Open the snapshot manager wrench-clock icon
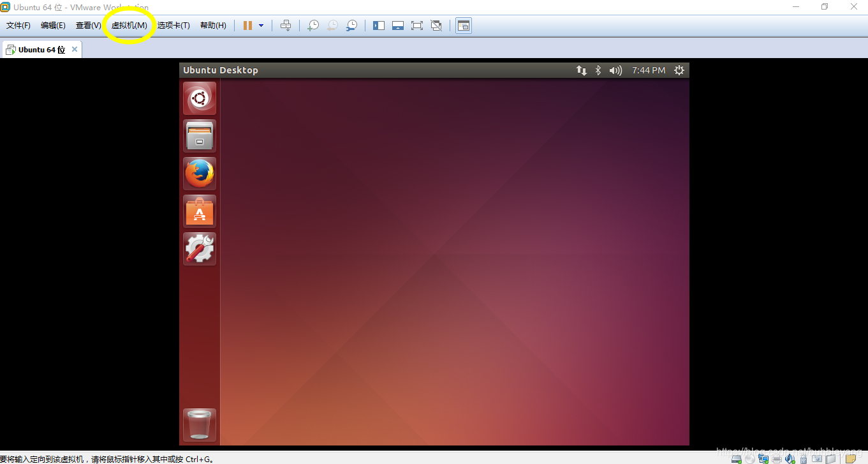The image size is (868, 464). point(351,26)
